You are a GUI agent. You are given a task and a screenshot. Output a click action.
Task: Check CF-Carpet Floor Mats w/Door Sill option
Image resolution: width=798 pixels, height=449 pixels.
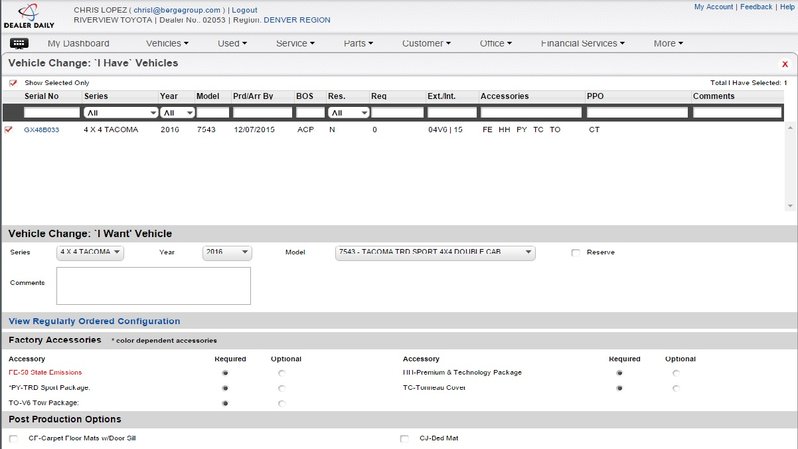(13, 438)
